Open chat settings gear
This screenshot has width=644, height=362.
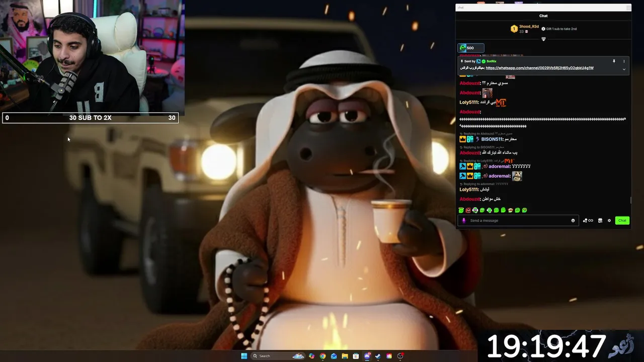click(x=609, y=221)
